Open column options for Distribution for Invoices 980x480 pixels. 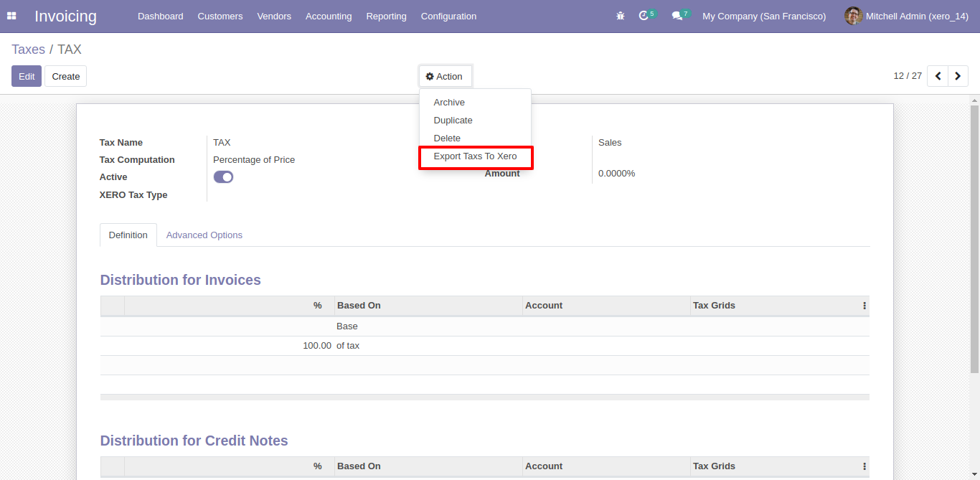pyautogui.click(x=864, y=306)
